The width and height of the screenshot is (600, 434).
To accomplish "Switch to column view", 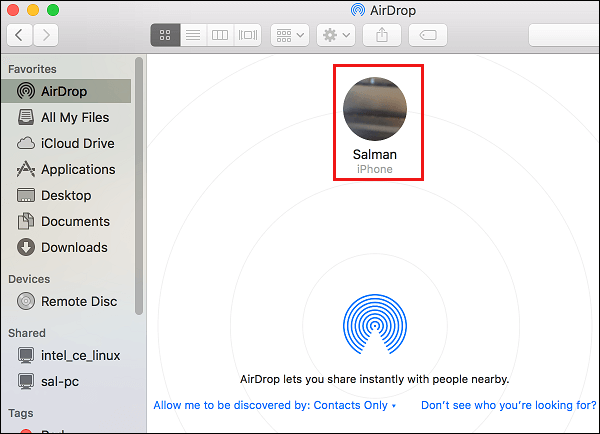I will pos(220,35).
